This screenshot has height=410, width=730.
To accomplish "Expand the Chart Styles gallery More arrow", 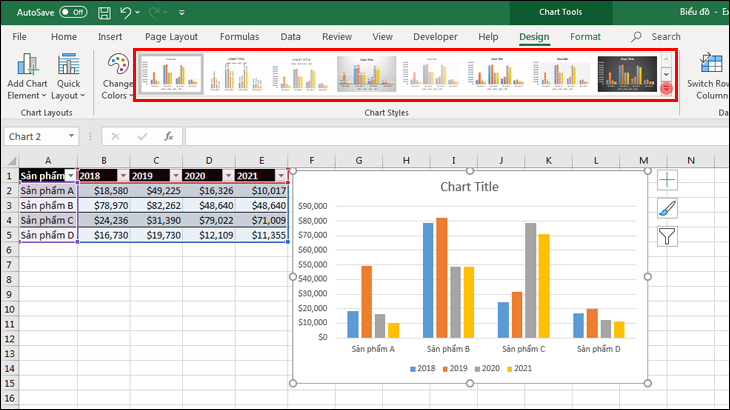I will [x=667, y=89].
